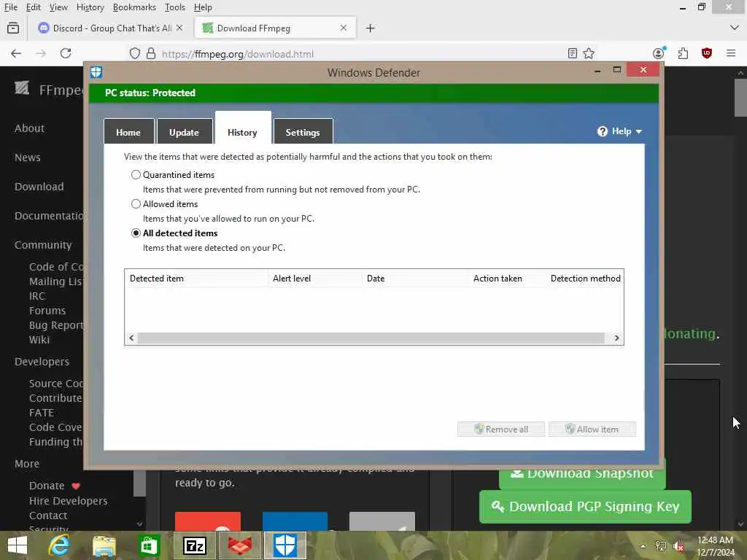Open Firefox tracking protection shield icon
Screen dimensions: 747x560
click(x=135, y=53)
